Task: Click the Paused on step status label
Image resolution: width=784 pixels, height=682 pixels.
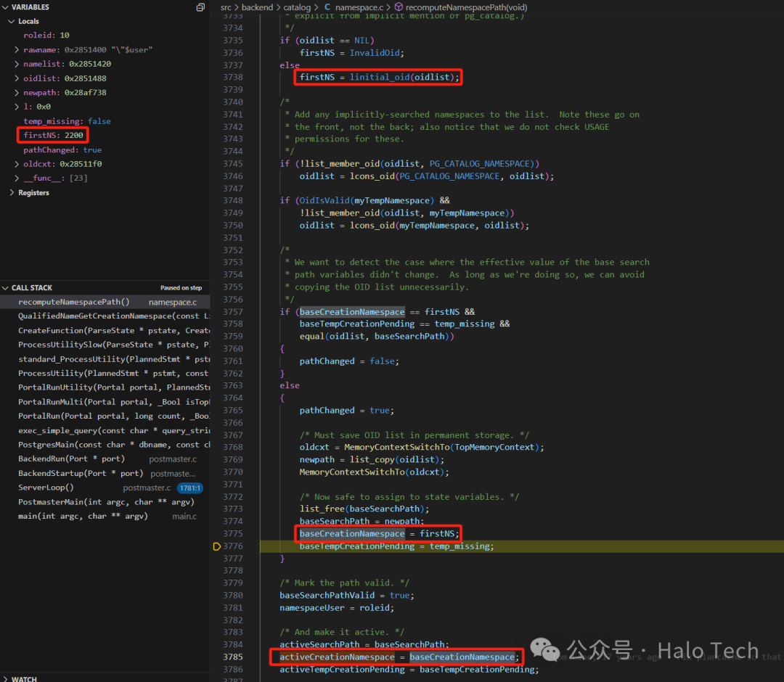Action: tap(181, 288)
